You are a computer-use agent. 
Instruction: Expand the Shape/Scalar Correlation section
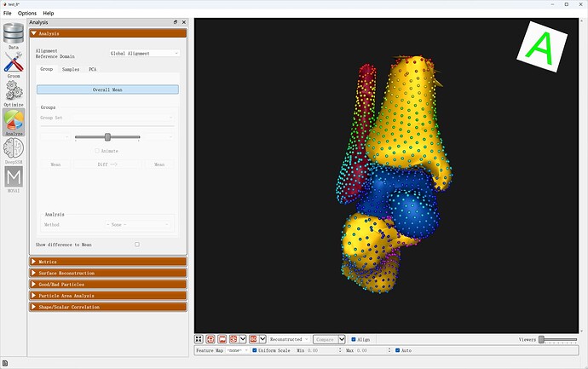(x=108, y=307)
